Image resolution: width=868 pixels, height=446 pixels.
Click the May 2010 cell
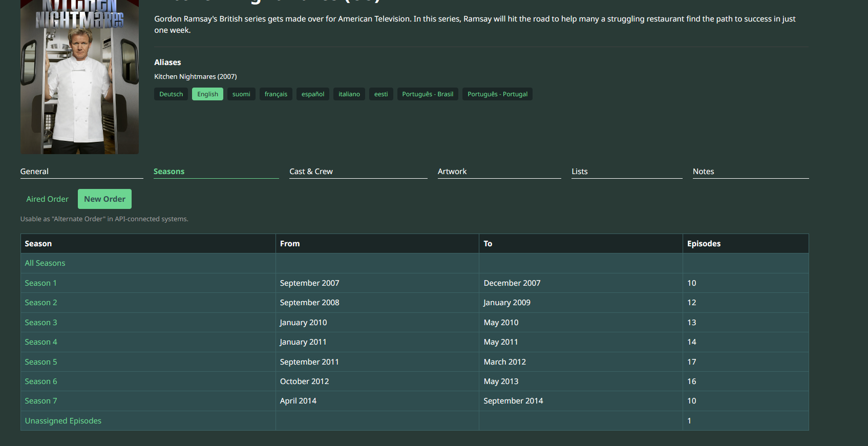click(581, 323)
